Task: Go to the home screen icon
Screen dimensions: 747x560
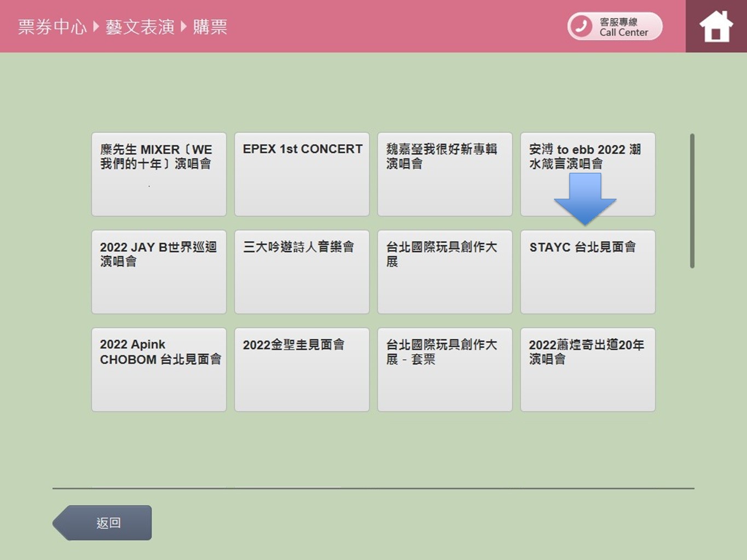Action: point(716,26)
